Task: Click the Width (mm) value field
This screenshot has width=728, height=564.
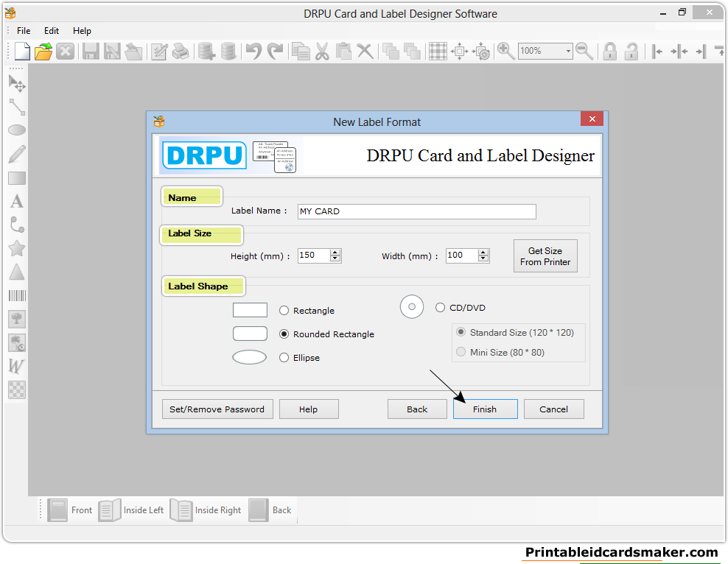Action: coord(462,255)
